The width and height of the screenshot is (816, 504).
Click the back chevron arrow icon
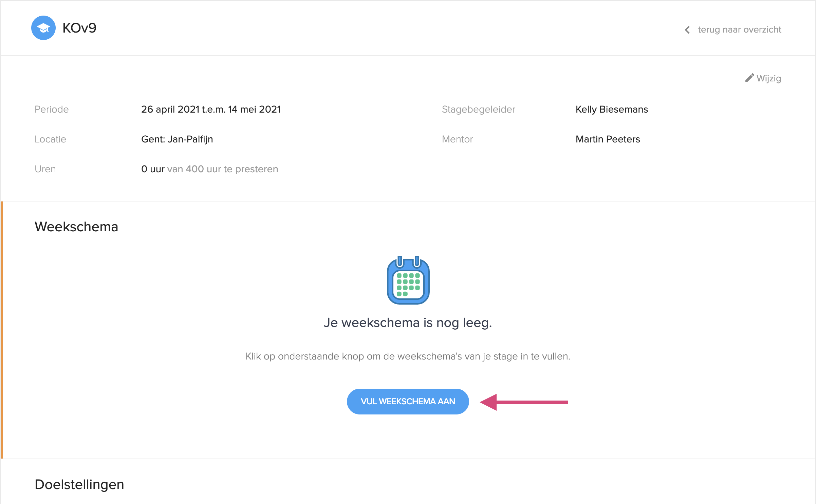pos(687,30)
